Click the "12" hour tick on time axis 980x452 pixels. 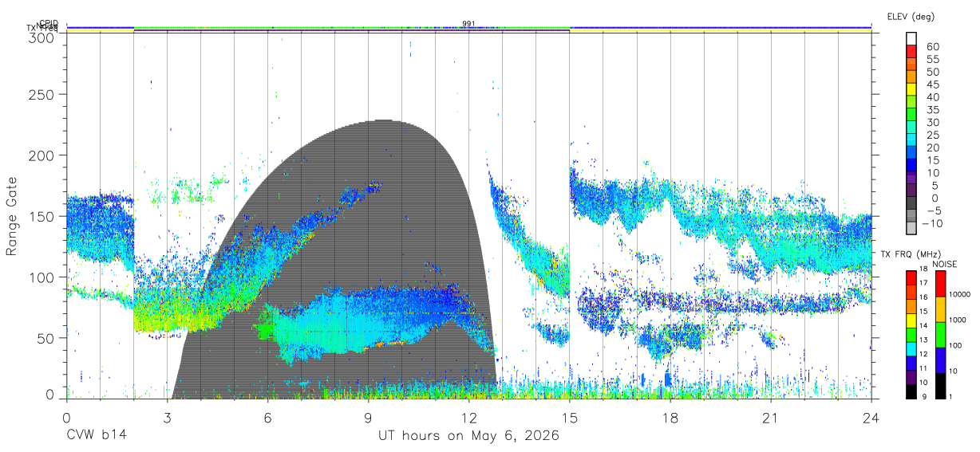click(469, 418)
